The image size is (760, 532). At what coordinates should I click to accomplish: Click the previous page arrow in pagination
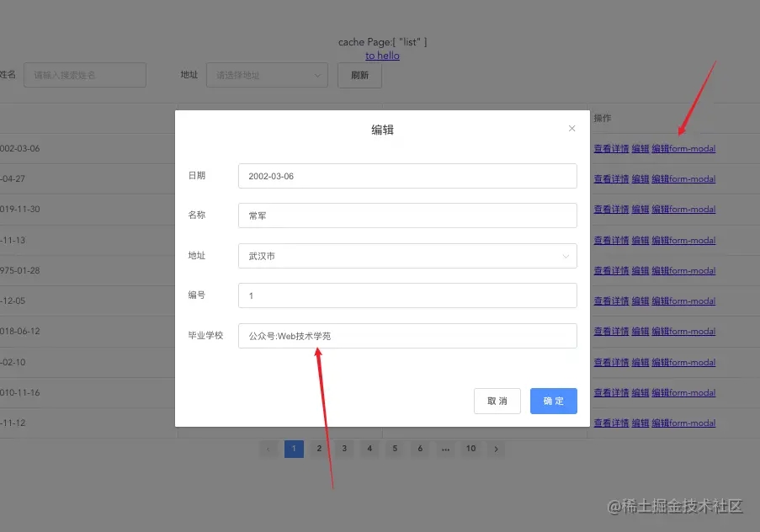point(268,450)
